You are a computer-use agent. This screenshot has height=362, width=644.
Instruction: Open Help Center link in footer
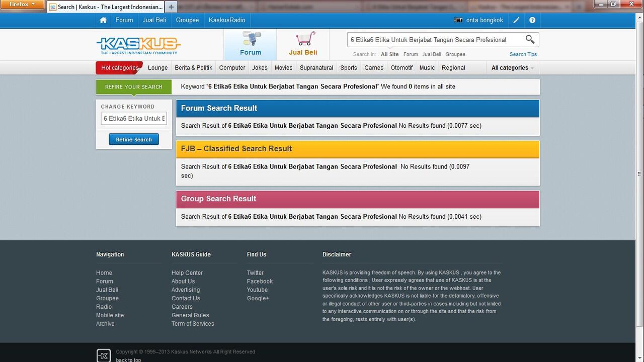coord(187,273)
